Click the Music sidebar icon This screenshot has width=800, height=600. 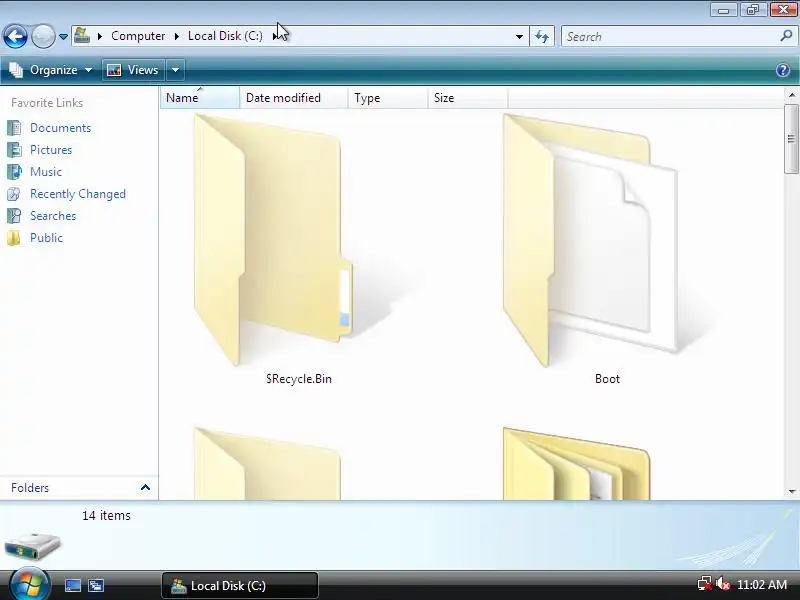[x=14, y=172]
